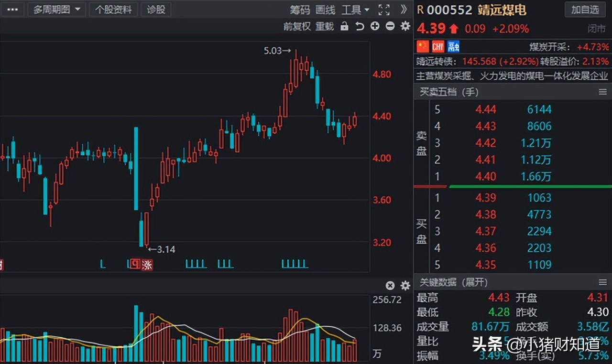The width and height of the screenshot is (612, 364).
Task: Click the overflow ellipsis icon top-left
Action: tap(12, 9)
